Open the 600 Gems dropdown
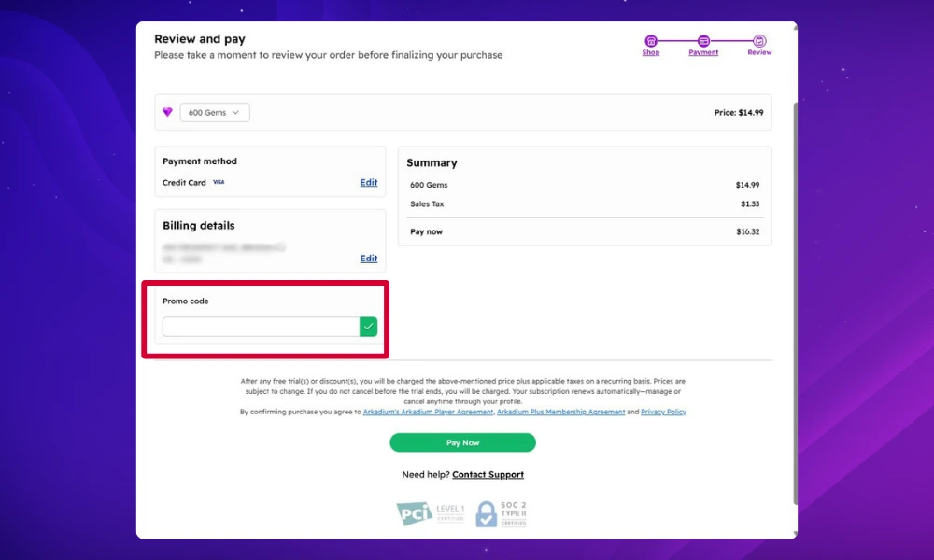934x560 pixels. click(x=215, y=113)
